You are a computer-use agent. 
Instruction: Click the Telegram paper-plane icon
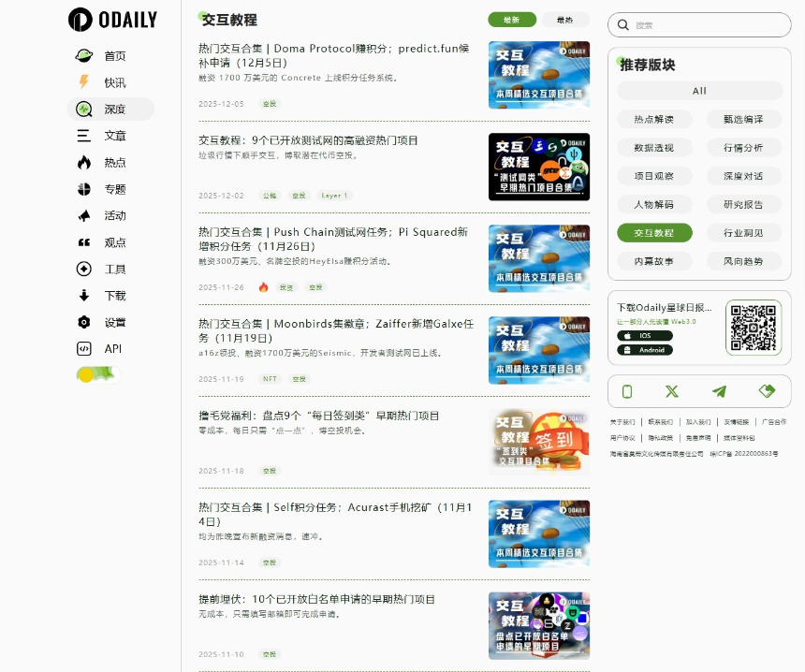[x=719, y=393]
